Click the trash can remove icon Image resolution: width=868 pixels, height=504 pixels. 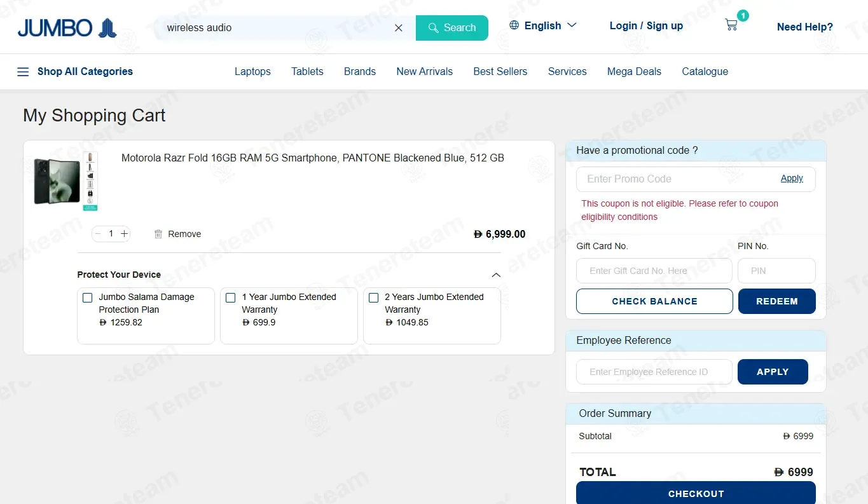[158, 234]
